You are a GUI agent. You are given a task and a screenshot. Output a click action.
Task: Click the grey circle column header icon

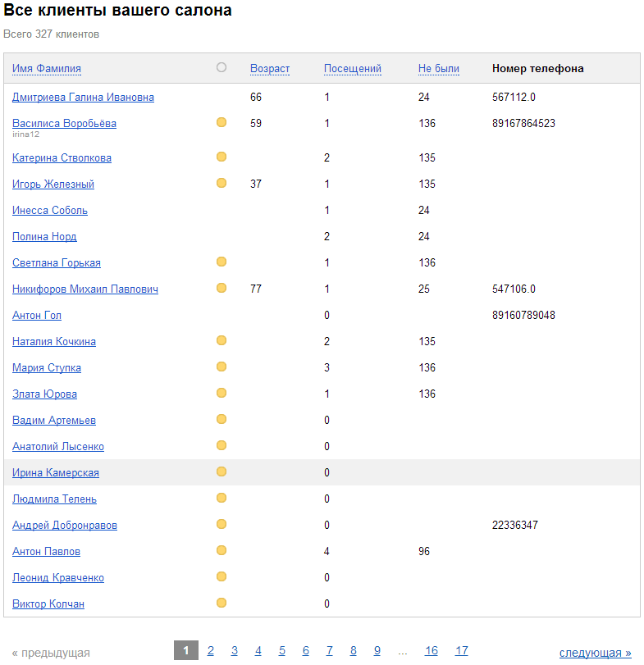pyautogui.click(x=222, y=68)
